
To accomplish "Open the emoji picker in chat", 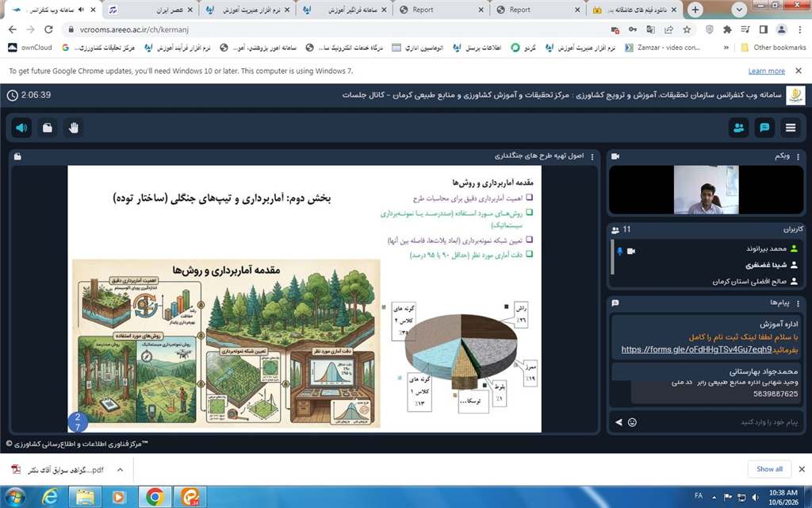I will [x=632, y=422].
